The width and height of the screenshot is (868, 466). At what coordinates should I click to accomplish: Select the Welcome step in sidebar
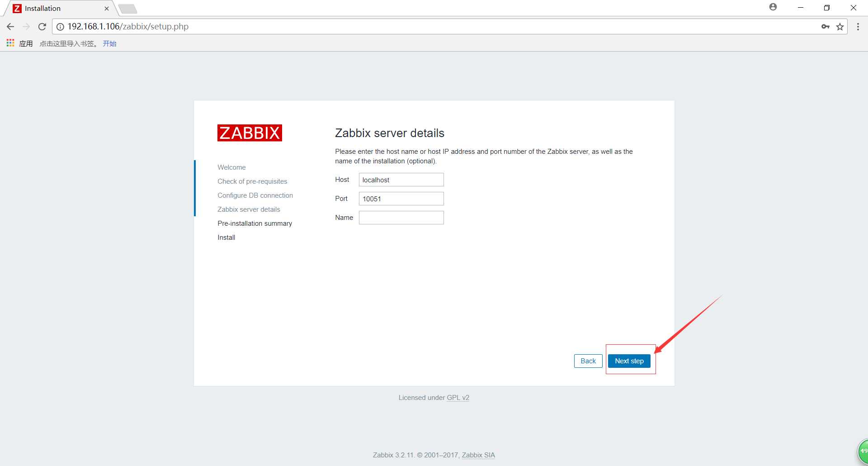pyautogui.click(x=231, y=167)
